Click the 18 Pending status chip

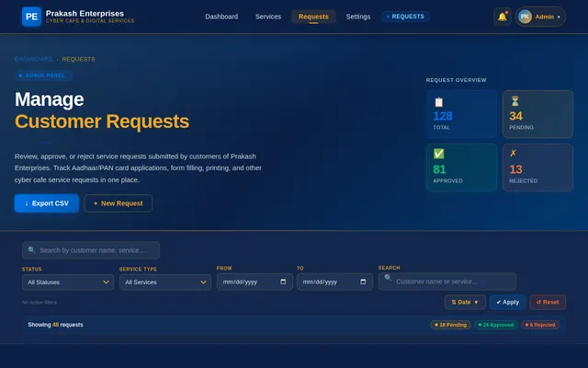(x=450, y=325)
